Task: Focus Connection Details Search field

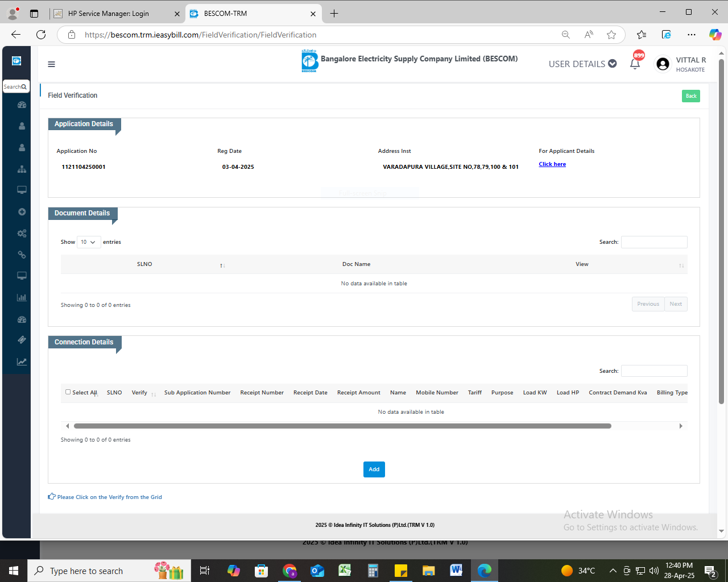Action: coord(654,371)
